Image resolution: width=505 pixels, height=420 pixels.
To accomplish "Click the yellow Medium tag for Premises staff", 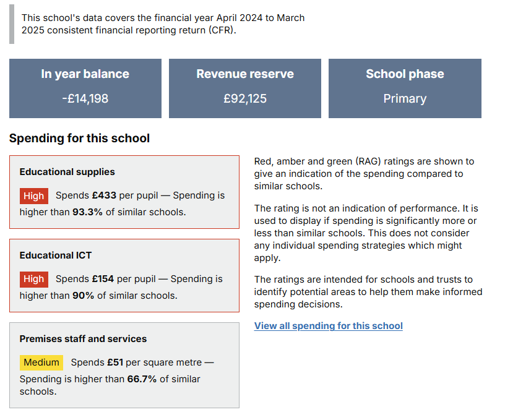I will [41, 362].
